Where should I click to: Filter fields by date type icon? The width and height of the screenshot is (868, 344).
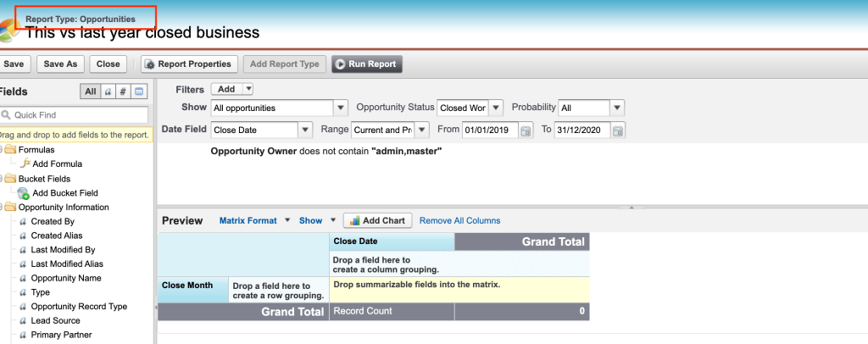[139, 92]
